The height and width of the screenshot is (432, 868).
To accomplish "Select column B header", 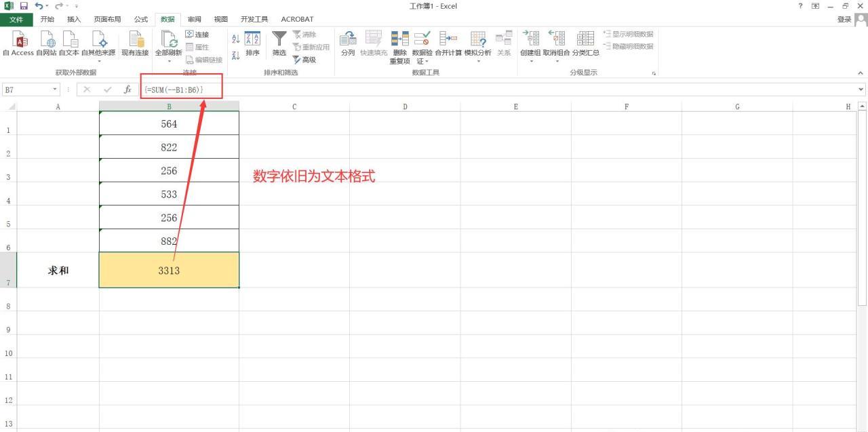I will click(x=169, y=106).
